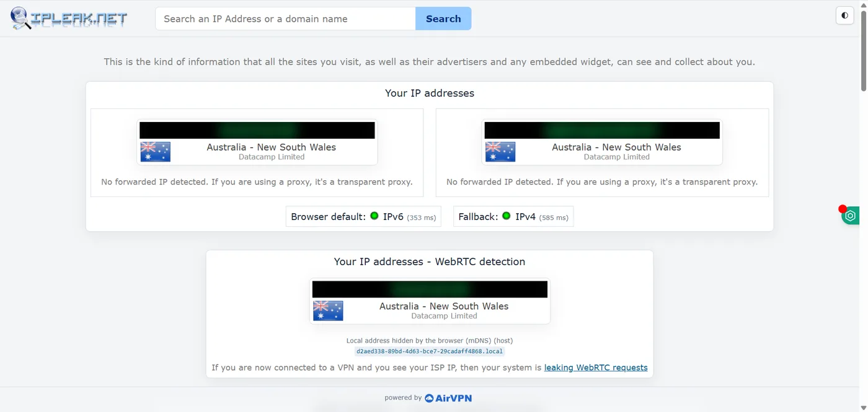Click the (353 ms) latency text
This screenshot has width=868, height=412.
tap(422, 217)
